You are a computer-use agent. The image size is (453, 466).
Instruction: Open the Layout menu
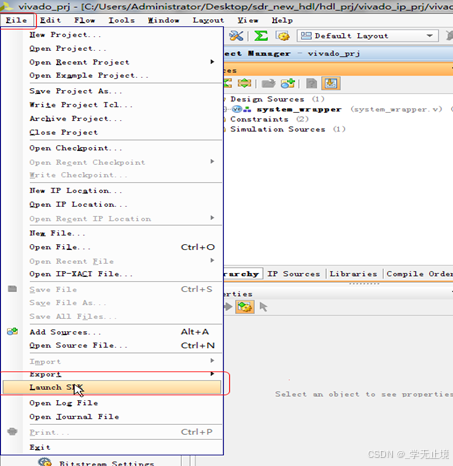click(x=208, y=20)
